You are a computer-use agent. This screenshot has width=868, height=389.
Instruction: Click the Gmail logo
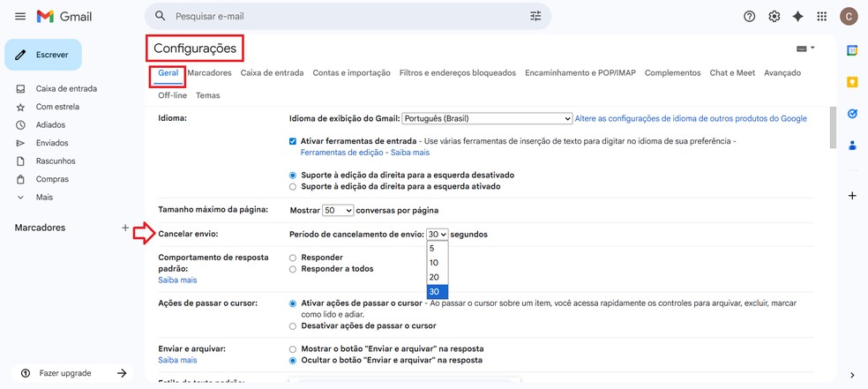tap(64, 17)
